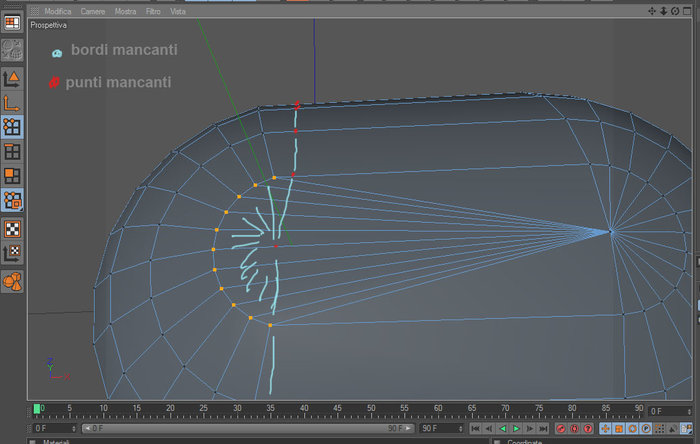Open the Modifica viewport menu
Image resolution: width=700 pixels, height=444 pixels.
point(58,11)
